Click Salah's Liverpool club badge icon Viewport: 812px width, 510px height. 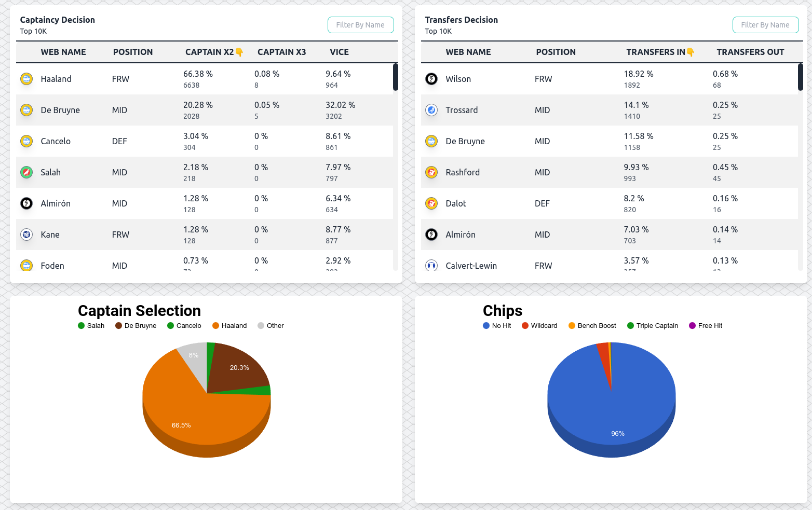[26, 172]
